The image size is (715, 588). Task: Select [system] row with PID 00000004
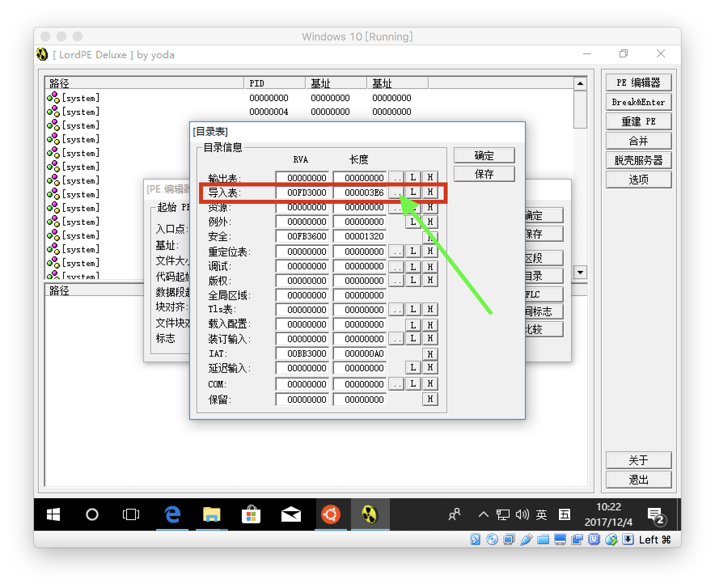click(x=309, y=112)
